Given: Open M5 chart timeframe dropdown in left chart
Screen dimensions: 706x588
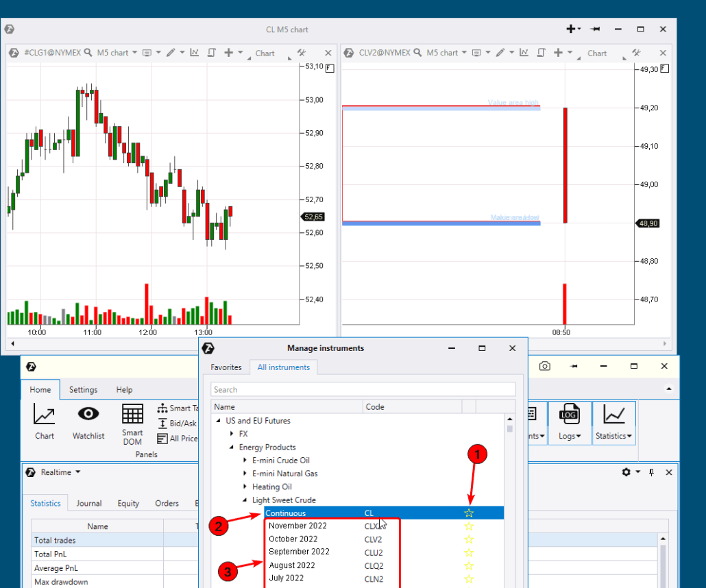Looking at the screenshot, I should point(117,53).
